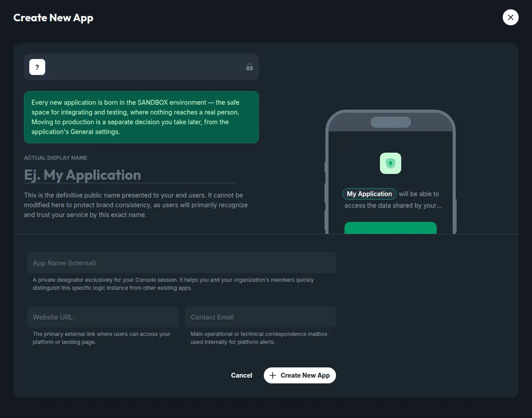Click the question mark app icon placeholder
Viewport: 532px width, 418px height.
coord(37,67)
